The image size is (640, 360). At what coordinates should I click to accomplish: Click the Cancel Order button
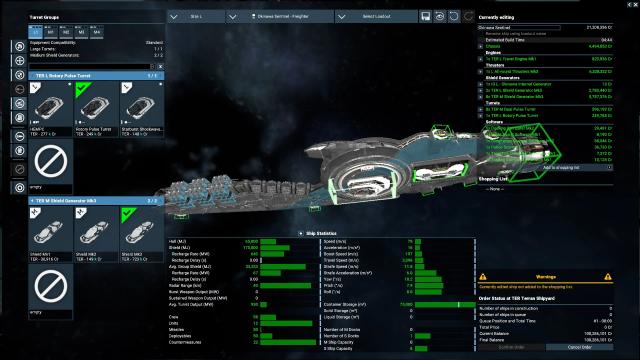pos(580,347)
